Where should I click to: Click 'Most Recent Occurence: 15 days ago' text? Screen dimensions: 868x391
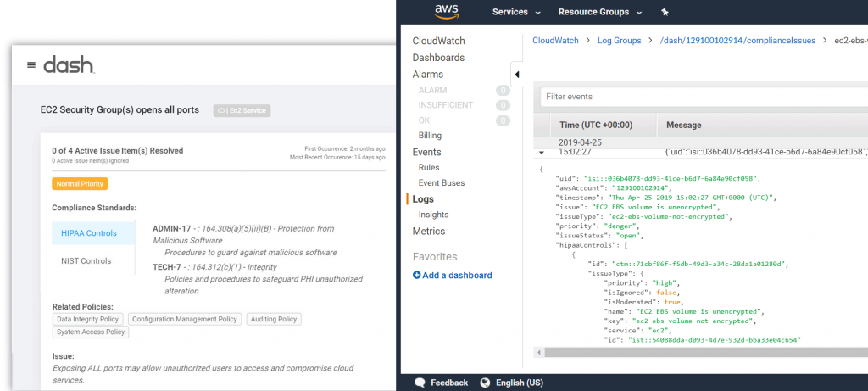coord(337,157)
